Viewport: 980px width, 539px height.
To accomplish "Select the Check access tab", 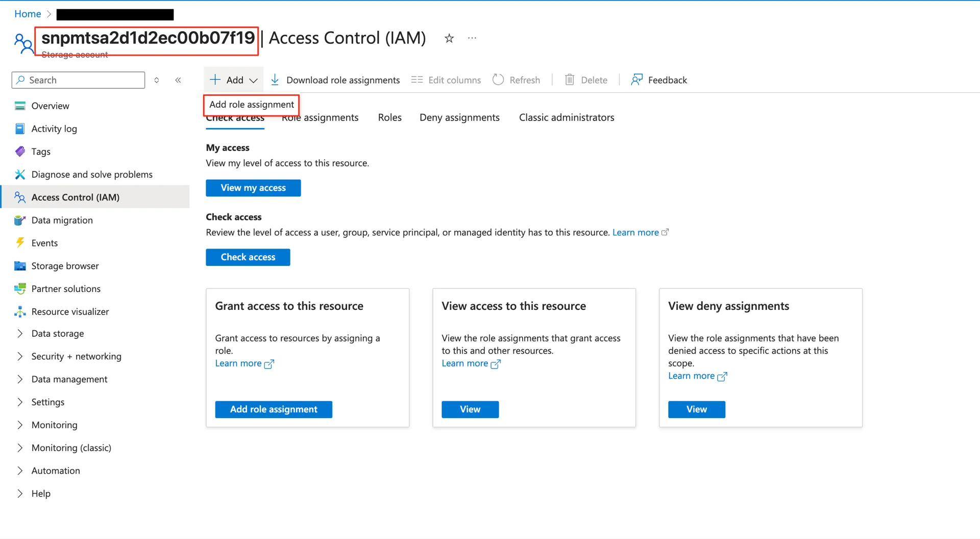I will coord(235,119).
